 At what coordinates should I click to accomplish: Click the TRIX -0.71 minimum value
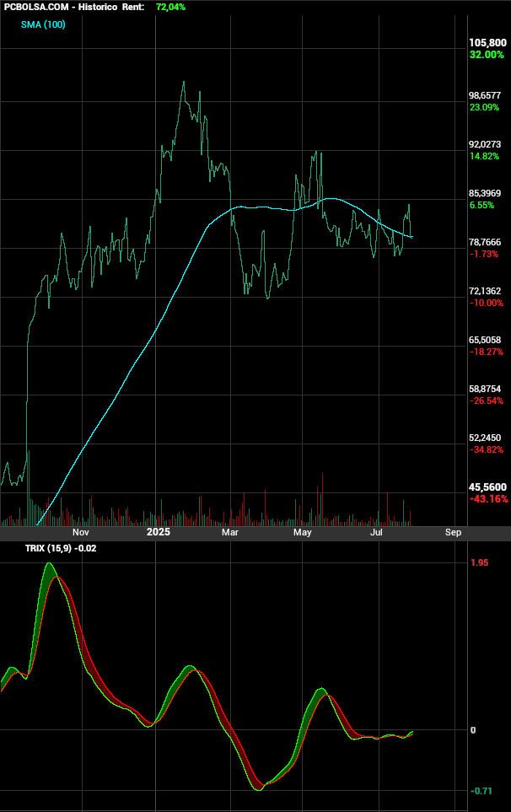481,791
